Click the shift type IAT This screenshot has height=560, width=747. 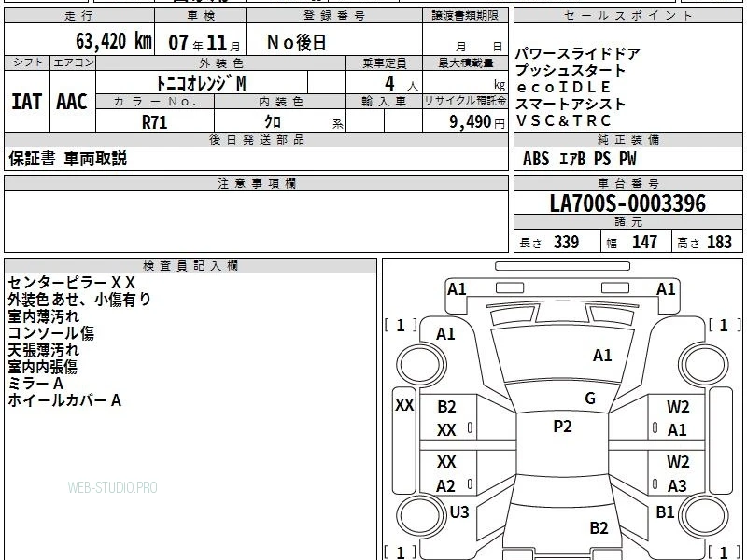(27, 102)
